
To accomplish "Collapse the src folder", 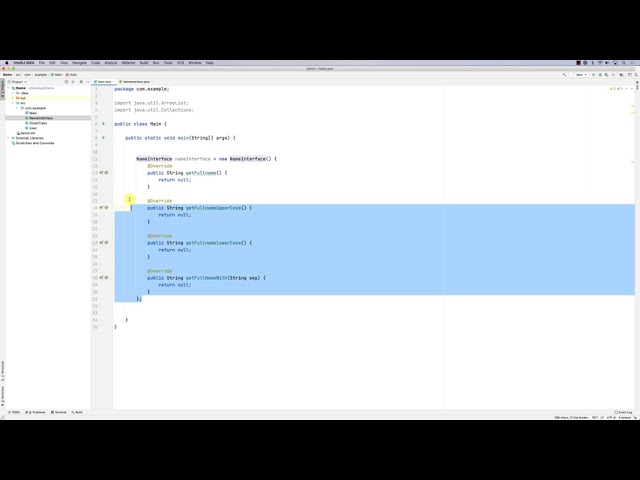I will click(13, 103).
